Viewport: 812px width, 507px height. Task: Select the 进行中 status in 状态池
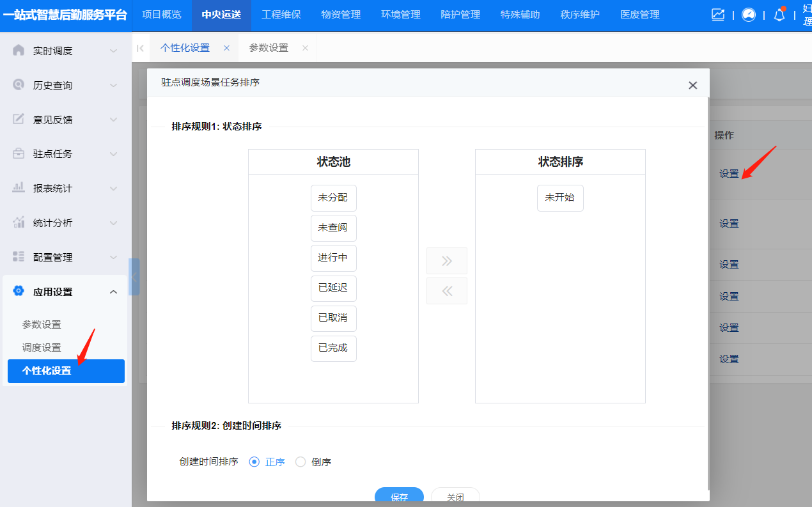tap(333, 258)
